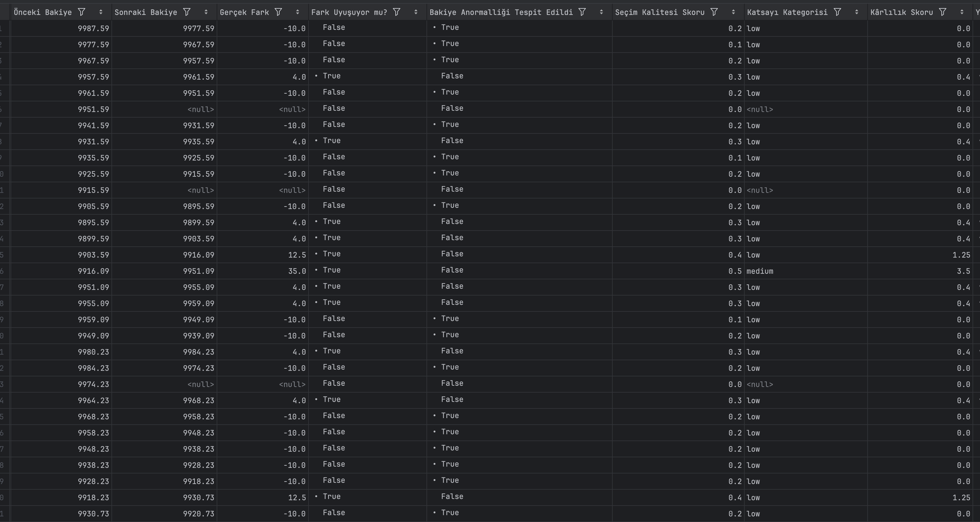Click the medium category cell

click(759, 271)
